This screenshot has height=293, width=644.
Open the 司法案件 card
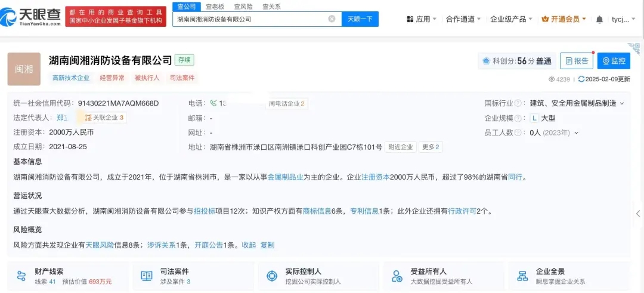coord(193,276)
